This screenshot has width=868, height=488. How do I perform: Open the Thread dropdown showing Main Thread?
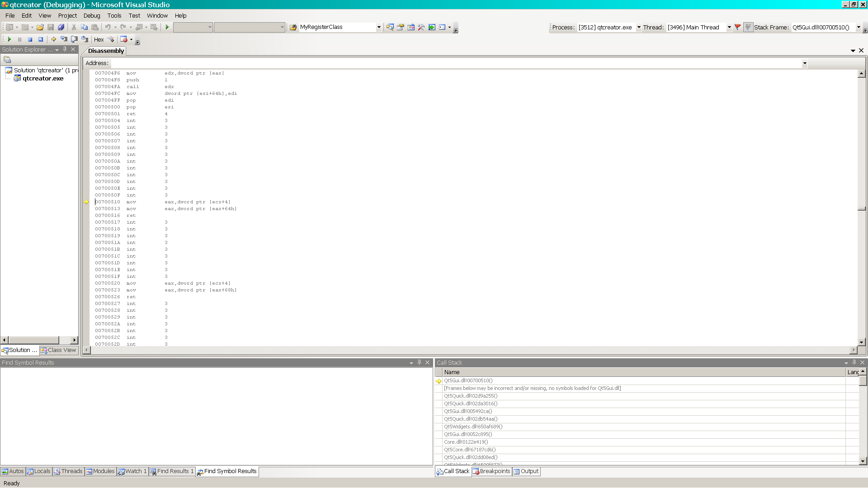tap(729, 28)
